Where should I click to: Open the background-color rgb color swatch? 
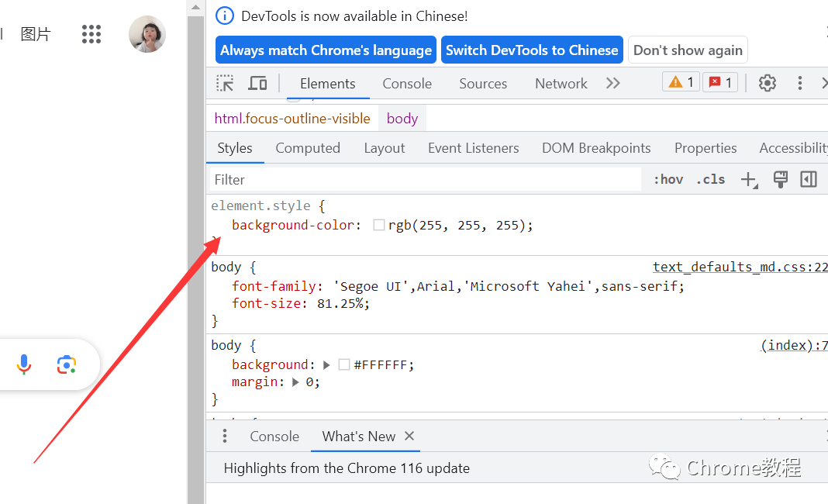(379, 225)
